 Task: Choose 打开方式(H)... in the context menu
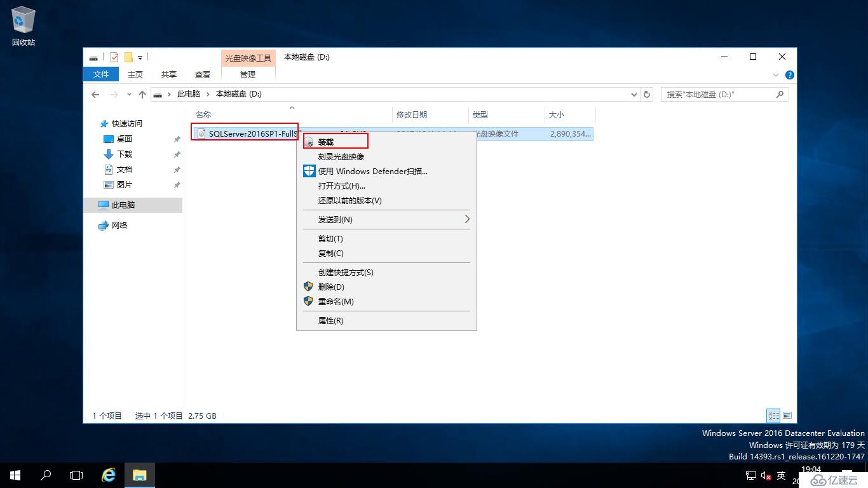click(x=386, y=186)
